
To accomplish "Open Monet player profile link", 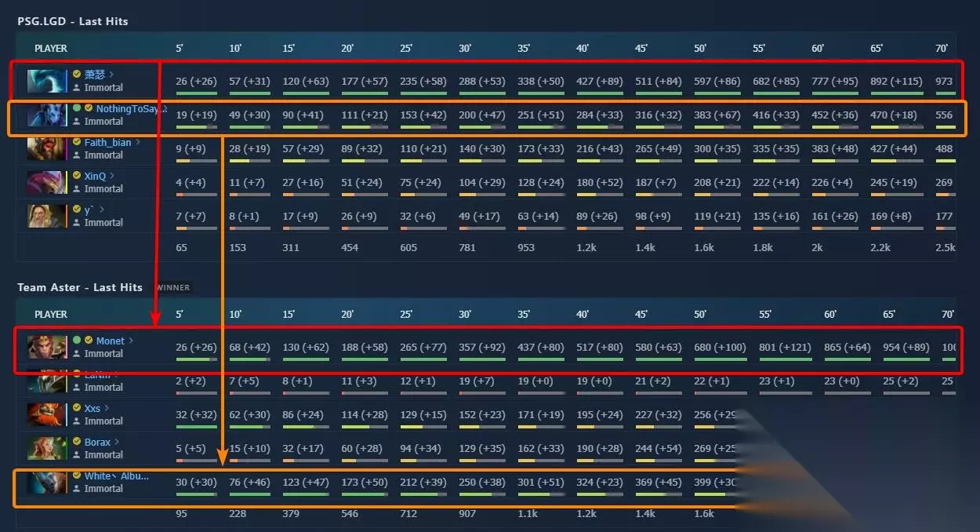I will coord(110,341).
